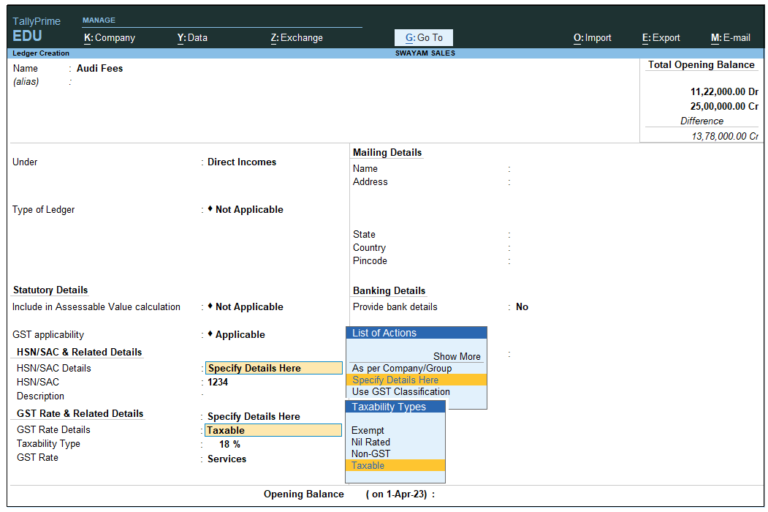Image resolution: width=768 pixels, height=512 pixels.
Task: Click the Mailing Details Address label
Action: (x=370, y=182)
